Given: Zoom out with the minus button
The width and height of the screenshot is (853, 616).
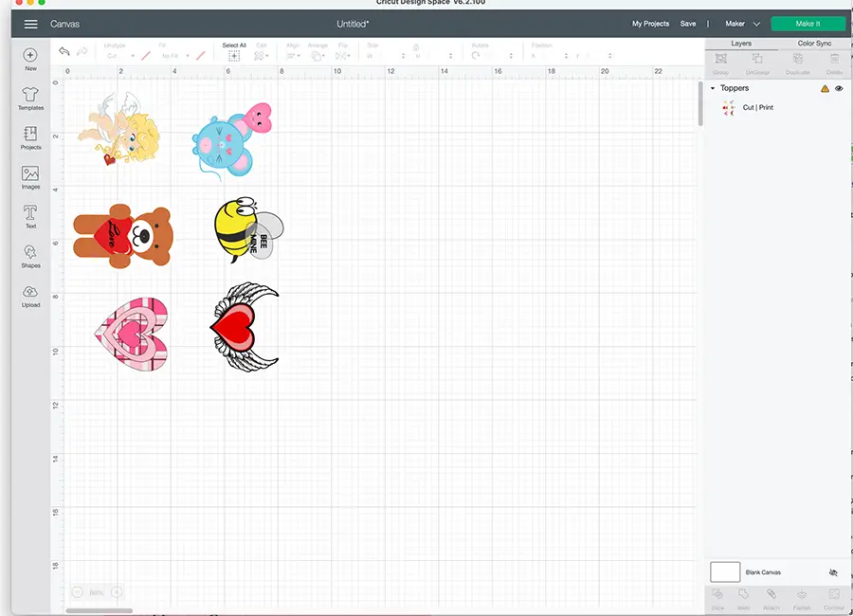Looking at the screenshot, I should [x=78, y=592].
